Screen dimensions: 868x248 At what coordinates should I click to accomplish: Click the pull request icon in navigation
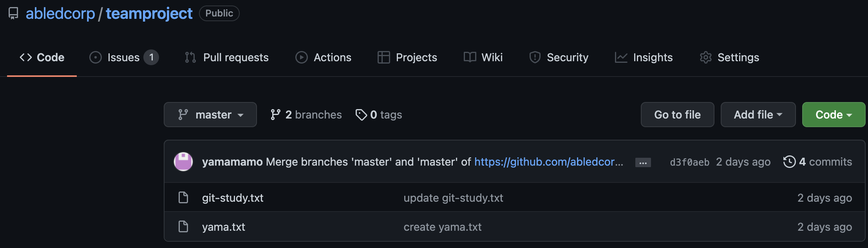pyautogui.click(x=190, y=57)
